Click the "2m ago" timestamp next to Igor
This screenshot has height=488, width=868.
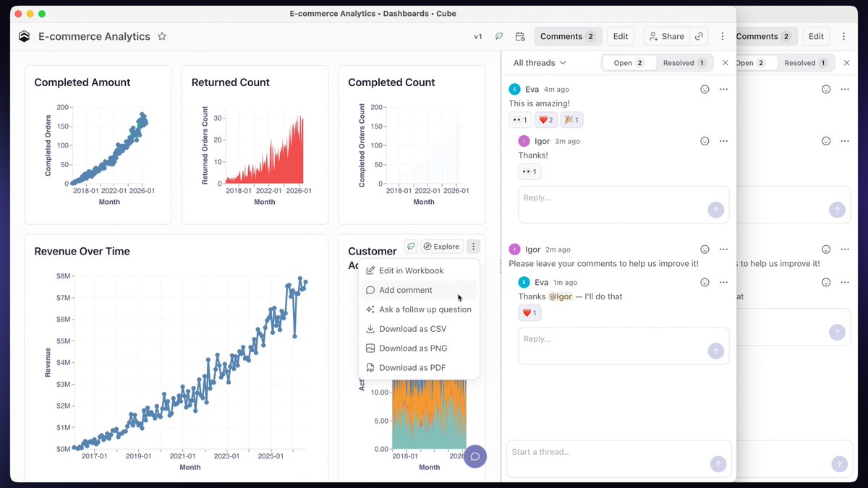point(558,249)
